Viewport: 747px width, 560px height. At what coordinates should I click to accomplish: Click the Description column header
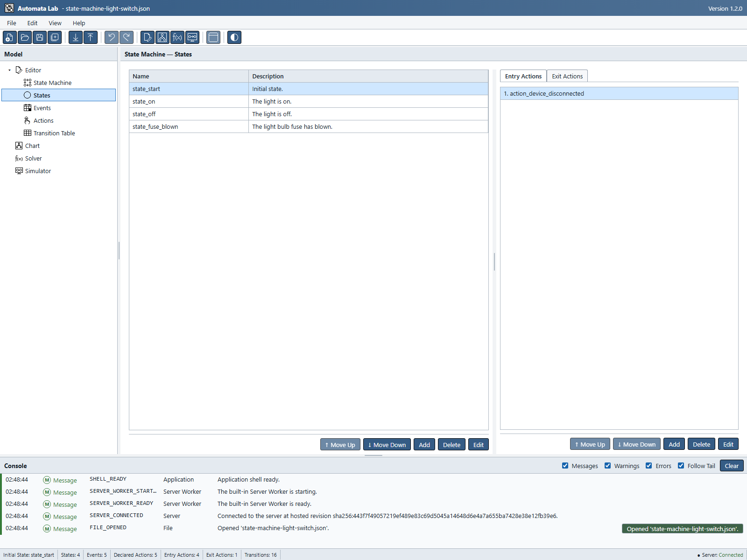point(368,76)
